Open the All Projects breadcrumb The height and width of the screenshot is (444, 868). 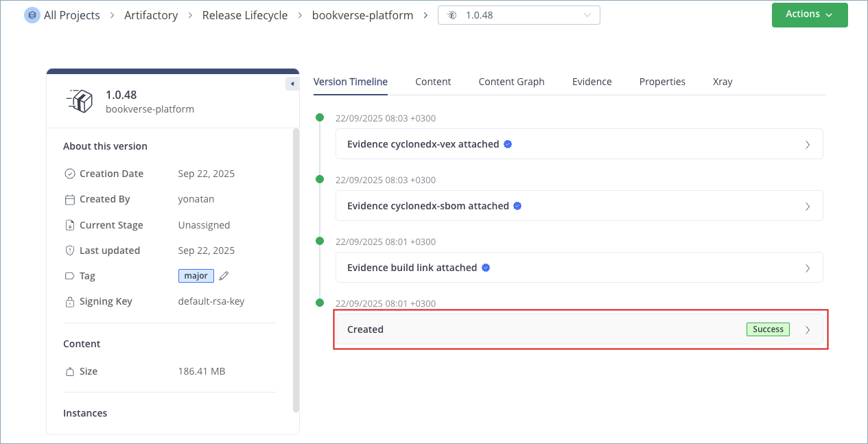click(x=71, y=15)
